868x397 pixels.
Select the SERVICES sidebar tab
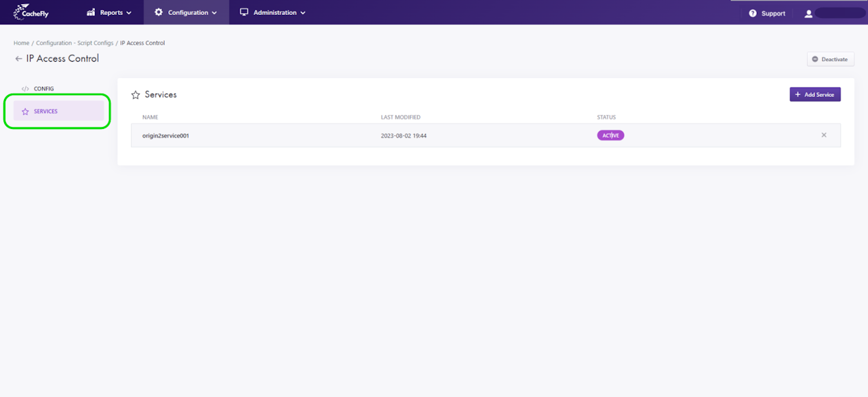click(x=58, y=111)
